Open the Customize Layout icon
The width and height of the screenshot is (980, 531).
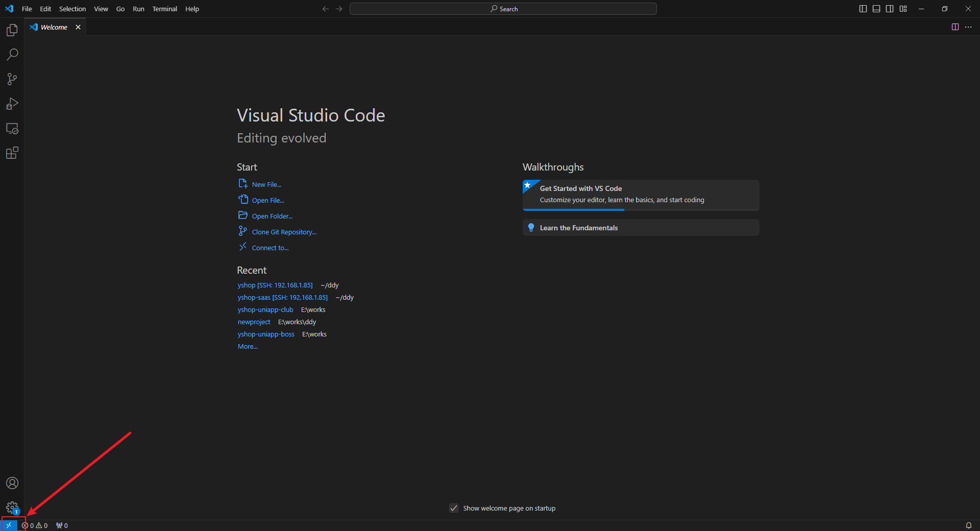903,9
